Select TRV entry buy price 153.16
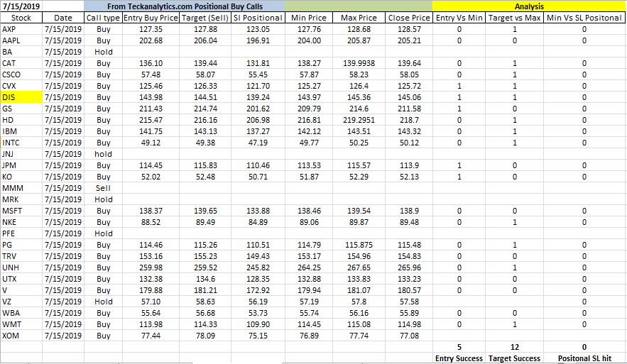This screenshot has height=364, width=627. (151, 256)
